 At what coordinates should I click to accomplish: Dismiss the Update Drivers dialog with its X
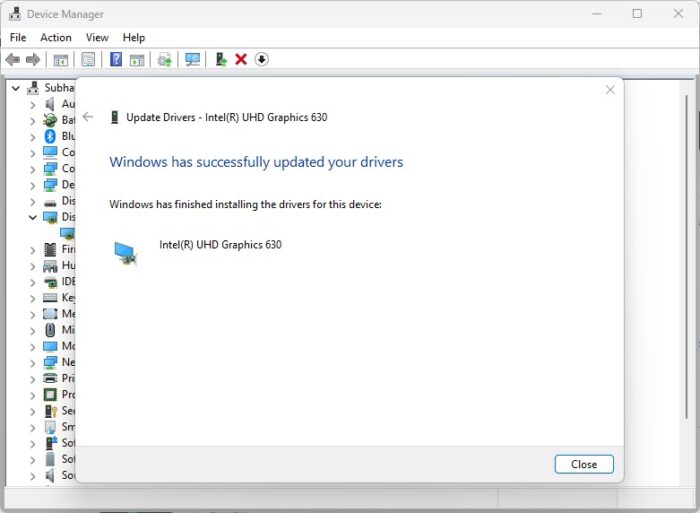click(x=610, y=90)
